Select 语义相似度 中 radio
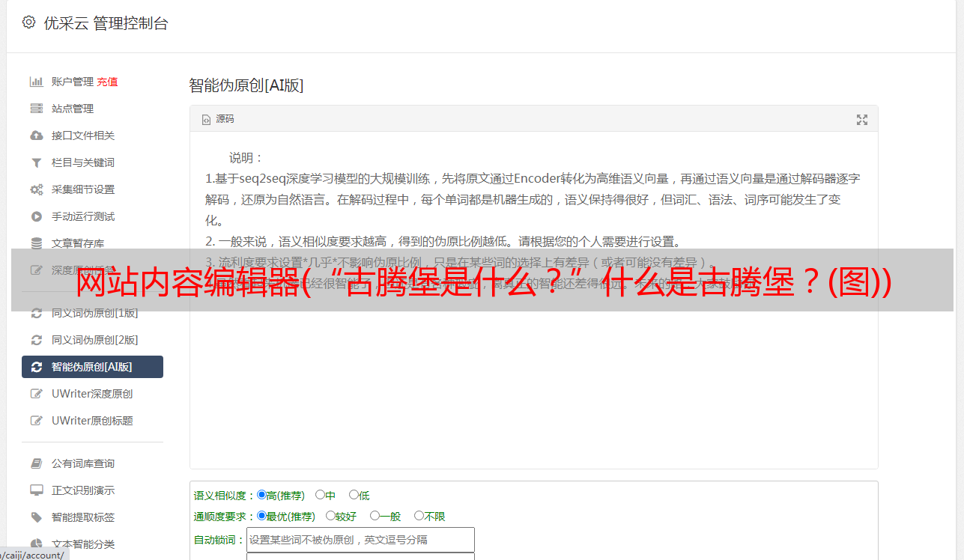964x560 pixels. (320, 495)
